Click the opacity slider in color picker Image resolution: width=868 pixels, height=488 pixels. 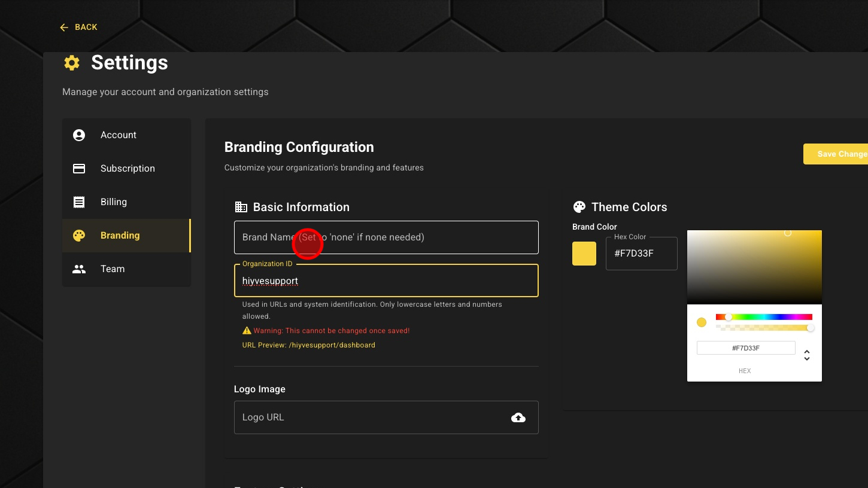click(764, 328)
